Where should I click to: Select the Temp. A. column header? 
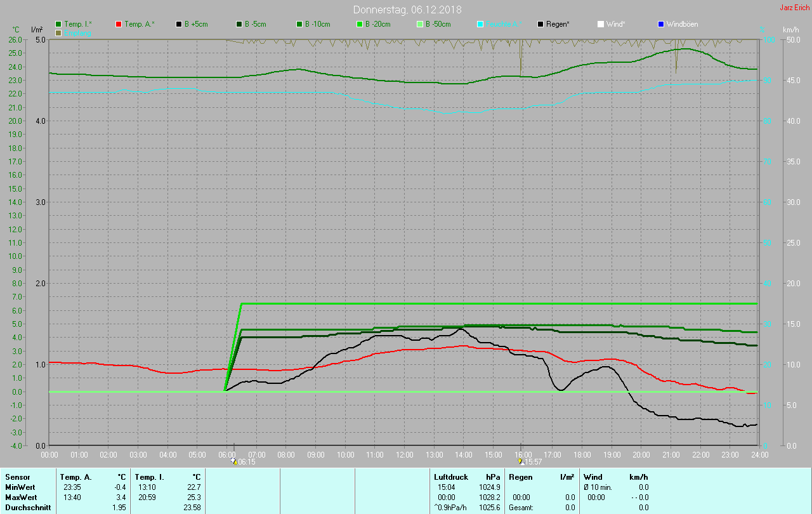point(75,477)
